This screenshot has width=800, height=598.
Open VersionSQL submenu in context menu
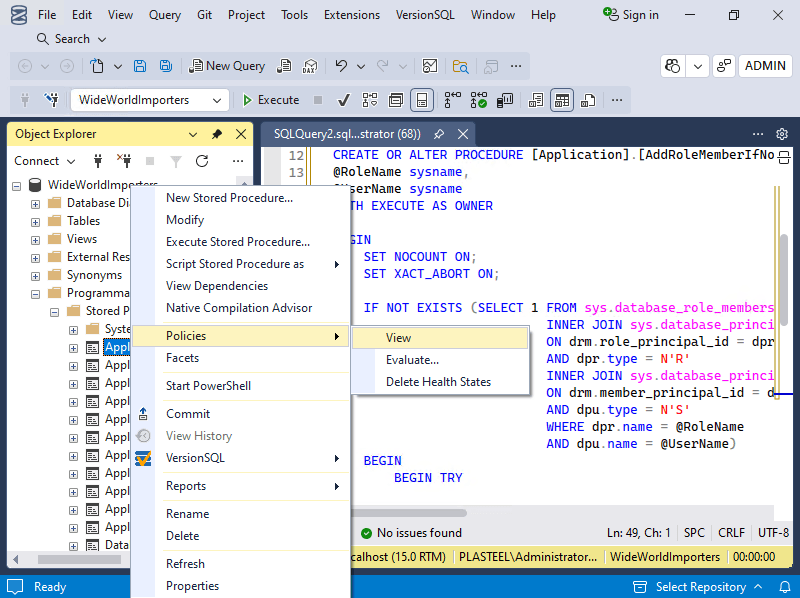pyautogui.click(x=240, y=458)
